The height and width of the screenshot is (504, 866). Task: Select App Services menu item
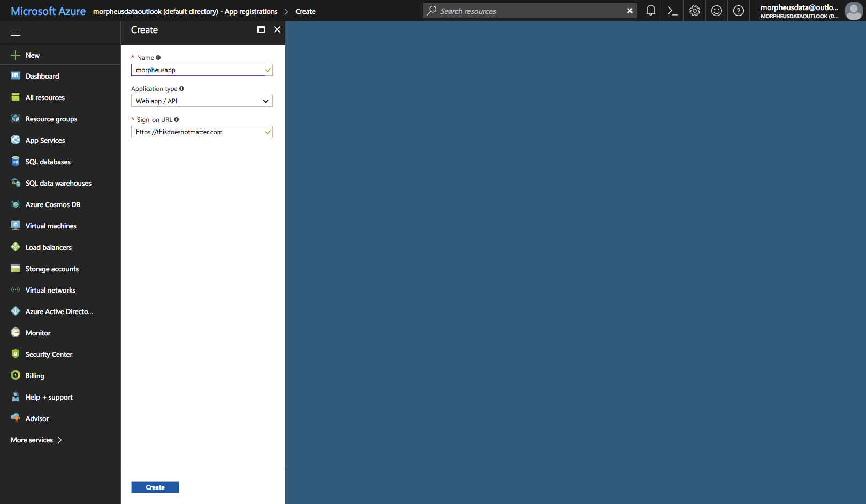click(45, 141)
